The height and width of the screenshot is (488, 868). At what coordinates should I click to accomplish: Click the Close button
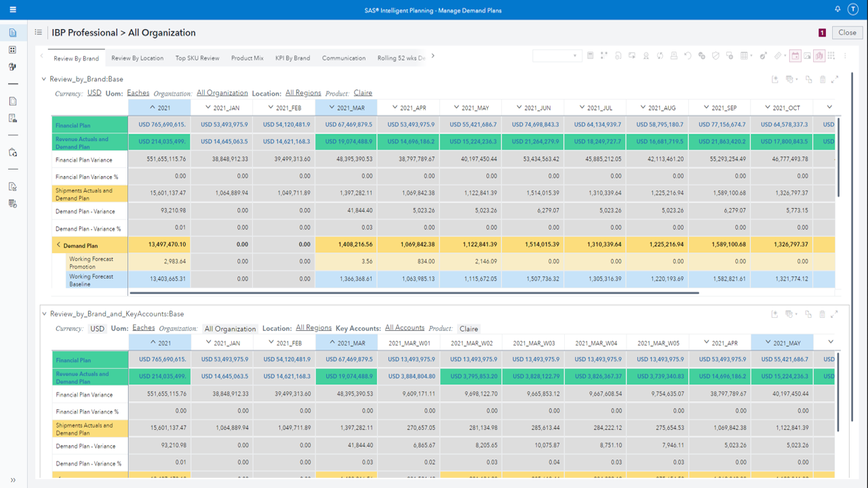pyautogui.click(x=847, y=32)
